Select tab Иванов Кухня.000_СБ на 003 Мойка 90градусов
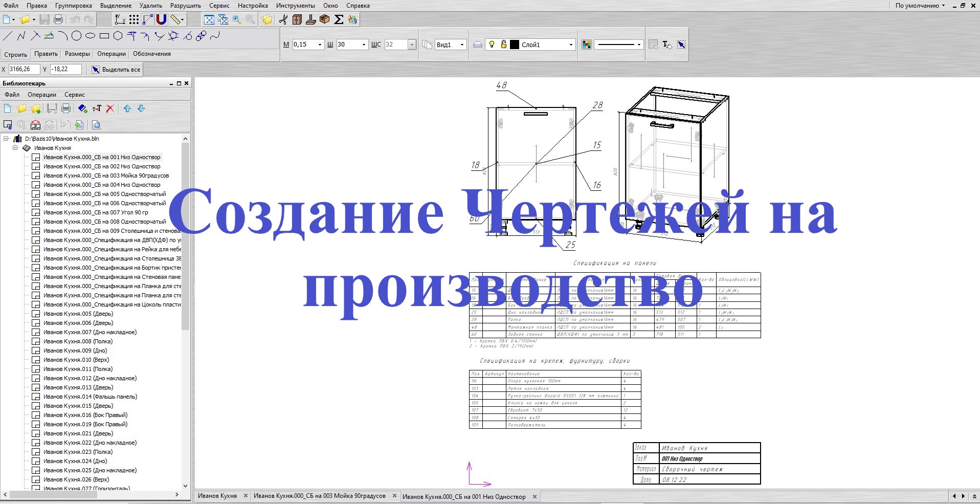Viewport: 980px width, 504px height. coord(322,496)
